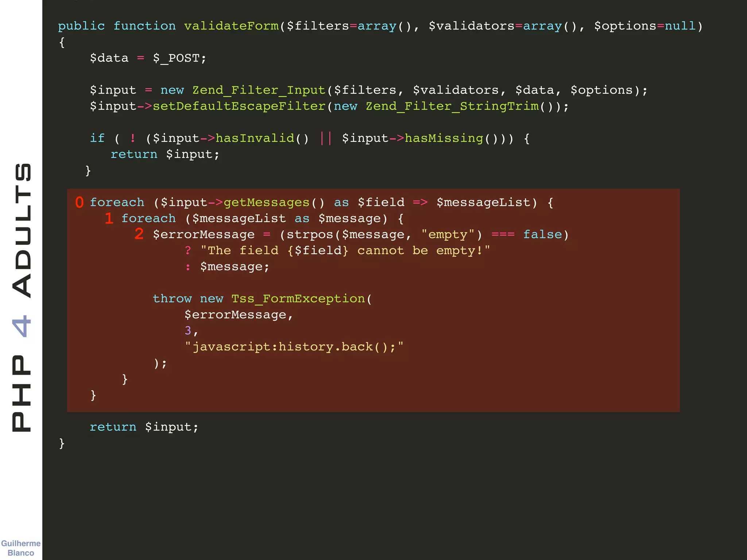Viewport: 747px width, 560px height.
Task: Click the '$filters=array()' parameter
Action: point(349,26)
